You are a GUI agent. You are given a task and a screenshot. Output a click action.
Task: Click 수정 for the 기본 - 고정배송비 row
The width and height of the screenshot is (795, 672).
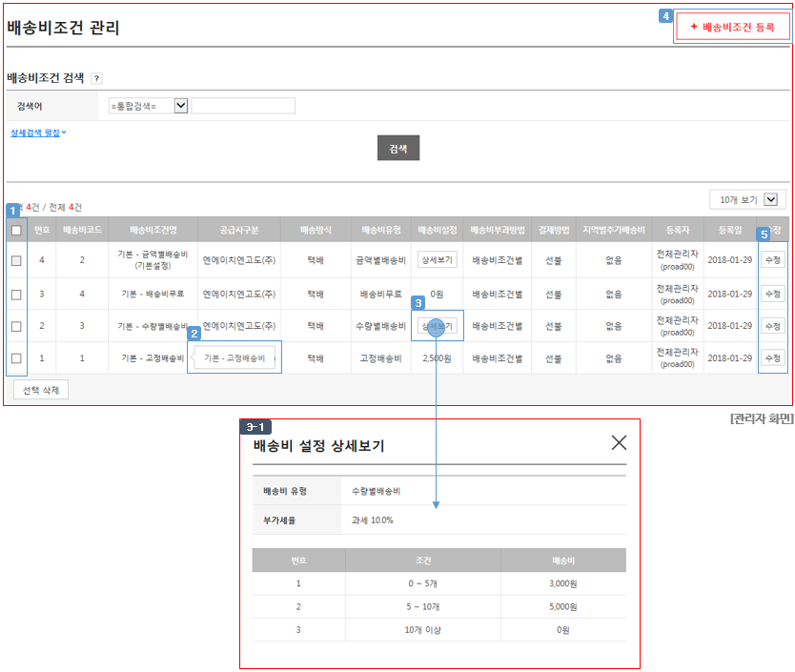click(x=773, y=358)
